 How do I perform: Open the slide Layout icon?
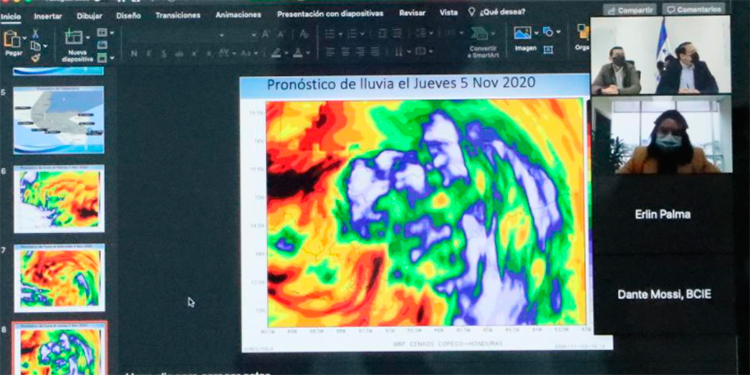click(102, 33)
